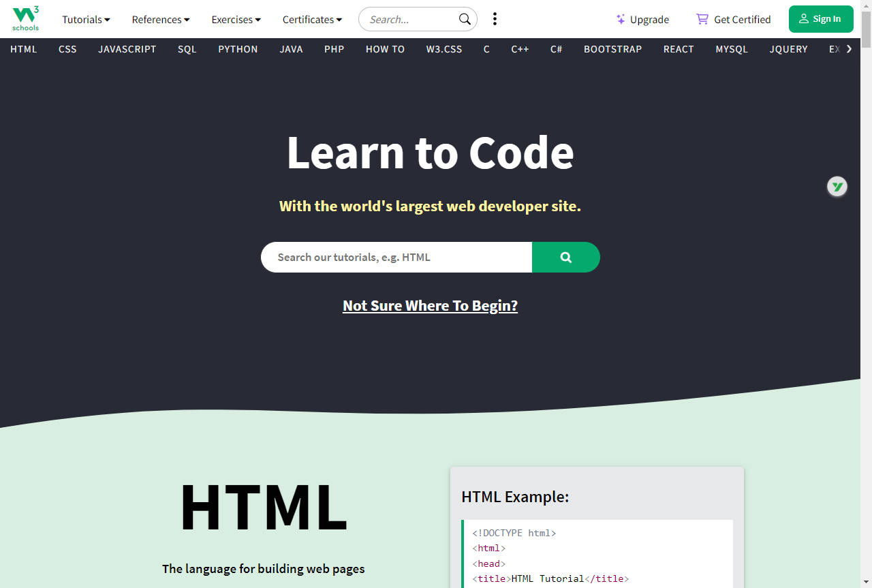Expand the Certificates menu
Viewport: 872px width, 588px height.
(311, 19)
